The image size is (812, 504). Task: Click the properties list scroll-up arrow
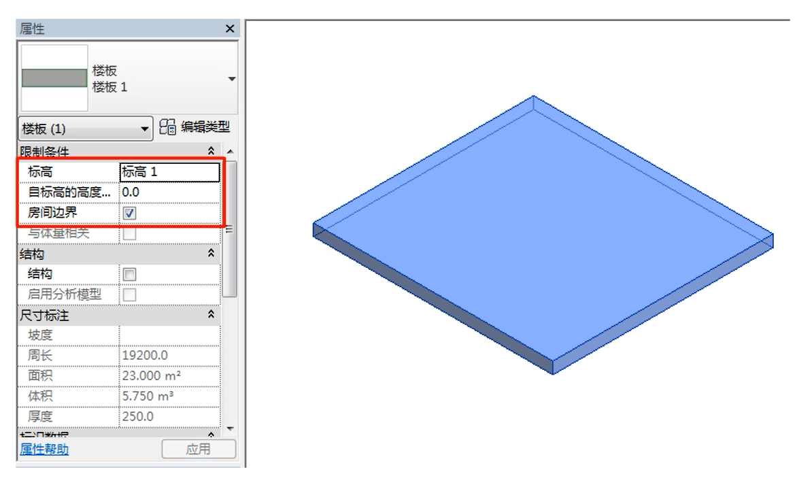[230, 151]
